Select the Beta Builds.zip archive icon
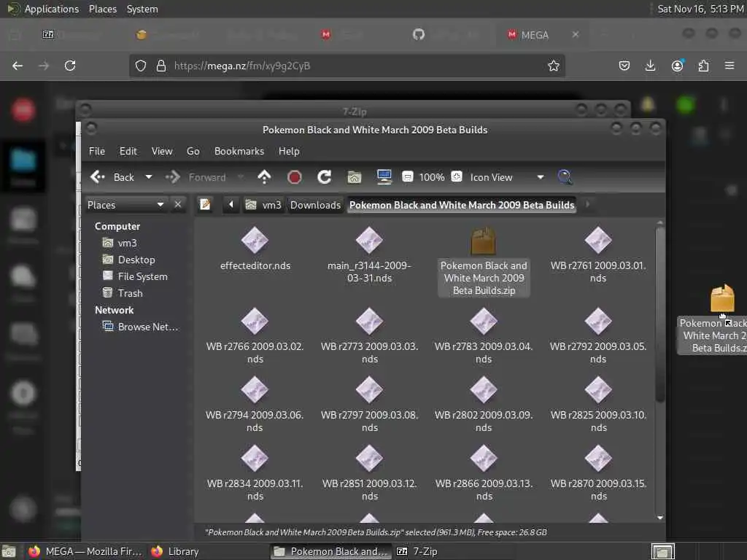Image resolution: width=747 pixels, height=560 pixels. click(484, 241)
